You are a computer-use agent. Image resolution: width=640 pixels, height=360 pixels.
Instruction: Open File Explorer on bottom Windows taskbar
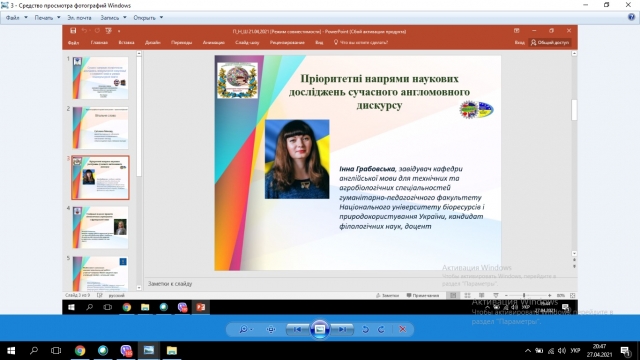(x=171, y=350)
